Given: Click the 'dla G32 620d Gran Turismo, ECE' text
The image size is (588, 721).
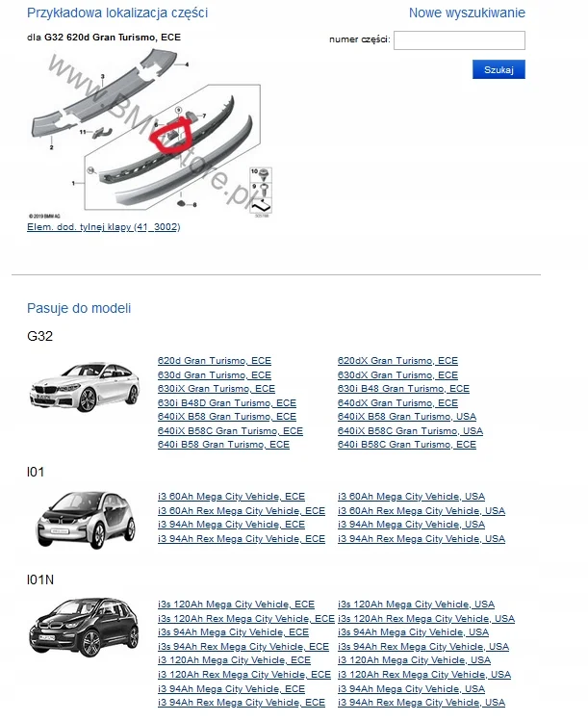Looking at the screenshot, I should pyautogui.click(x=104, y=38).
